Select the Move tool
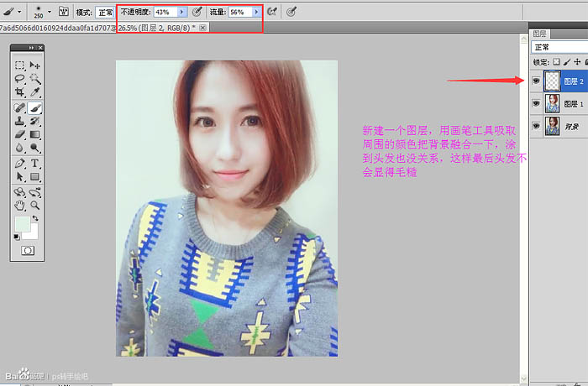 [35, 65]
